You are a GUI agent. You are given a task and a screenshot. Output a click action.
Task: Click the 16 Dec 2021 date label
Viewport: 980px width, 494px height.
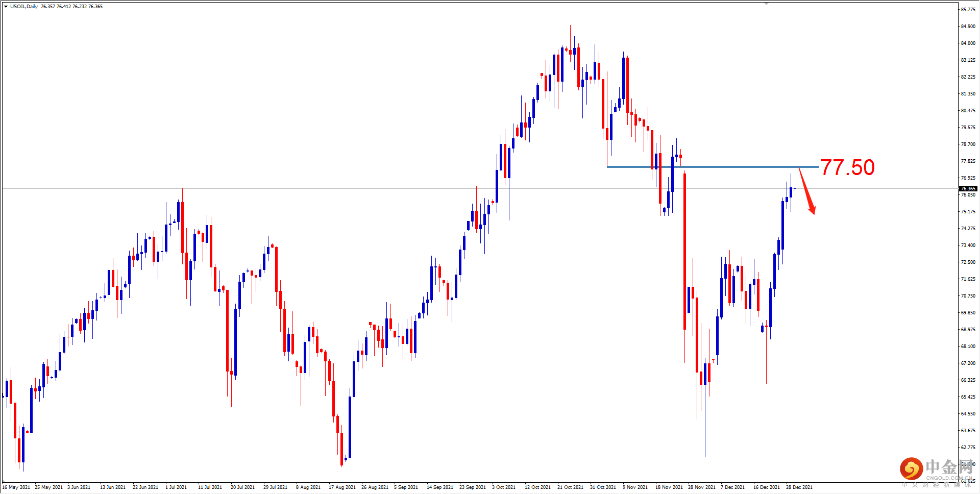(767, 487)
